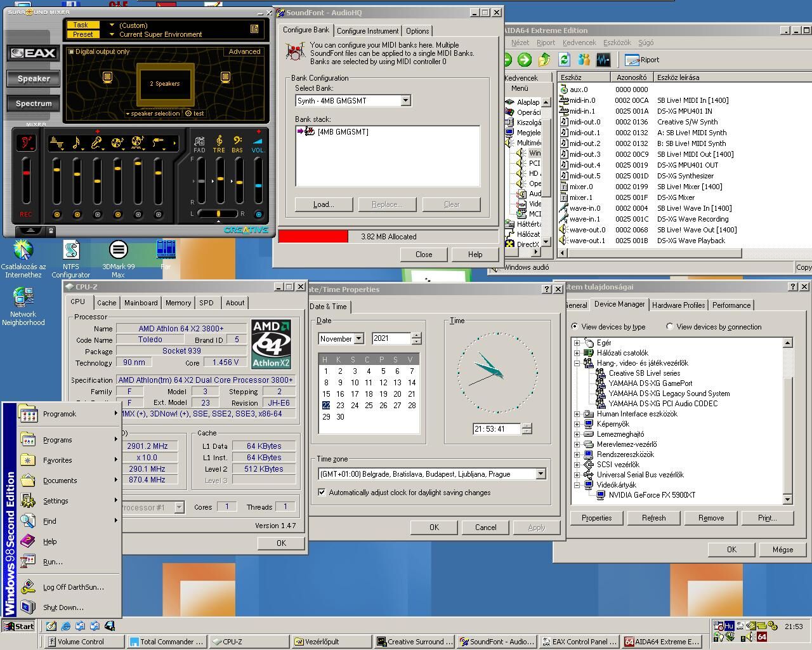Open Settings in the Start menu
This screenshot has width=812, height=650.
pyautogui.click(x=69, y=501)
